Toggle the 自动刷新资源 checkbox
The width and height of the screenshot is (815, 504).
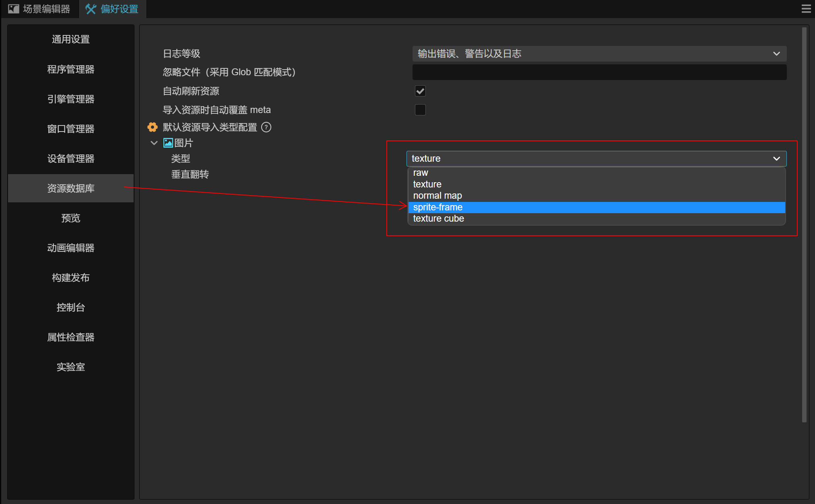pyautogui.click(x=420, y=91)
